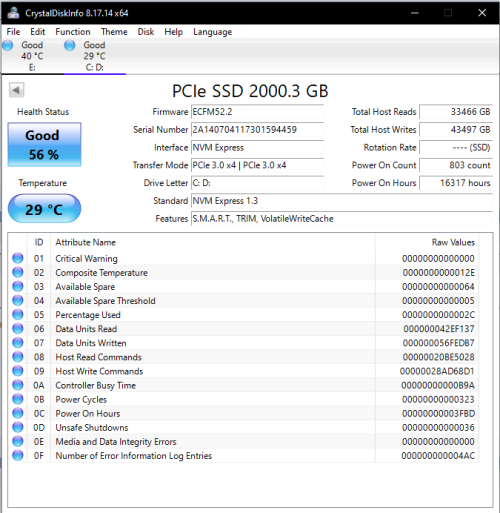Click status orb for Available Spare Threshold row
This screenshot has width=500, height=513.
coord(18,300)
